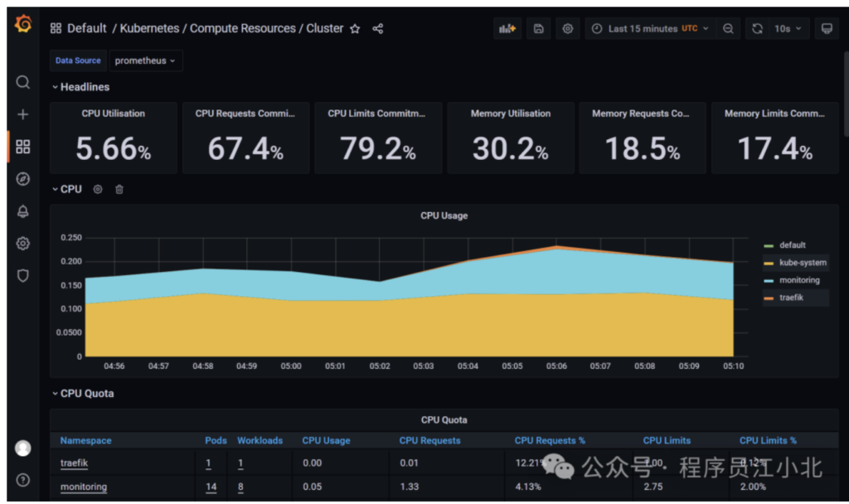This screenshot has width=849, height=504.
Task: Toggle monitoring series in legend
Action: click(x=799, y=280)
